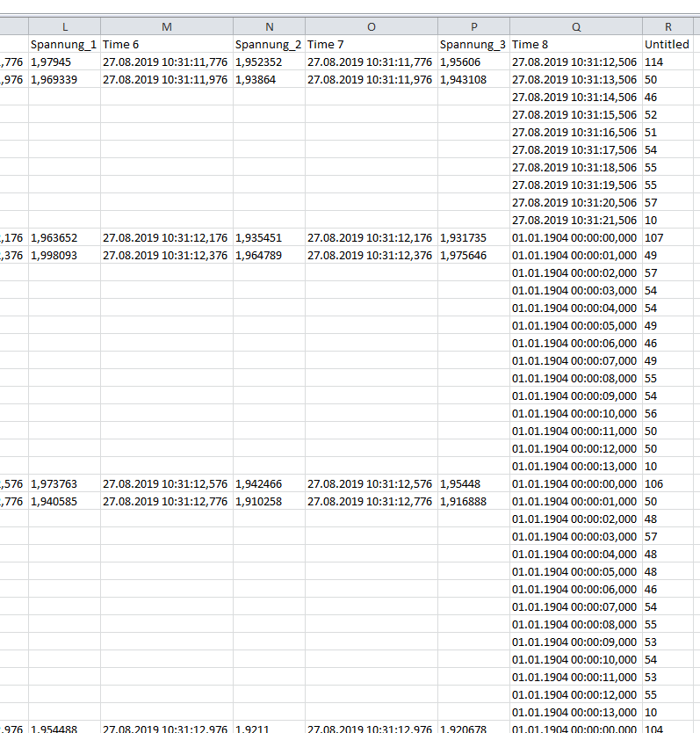Select cell with value 1,931735
The height and width of the screenshot is (733, 700).
click(473, 237)
